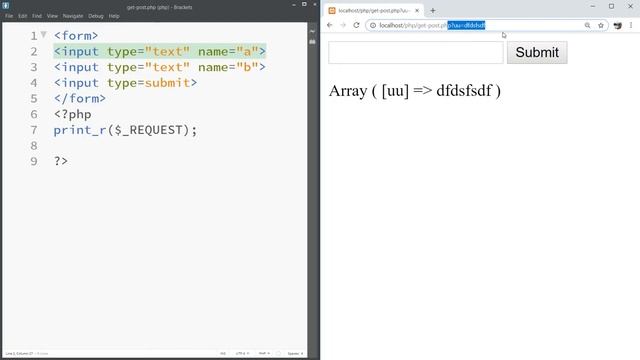Click code line with name="b" input

(x=160, y=67)
